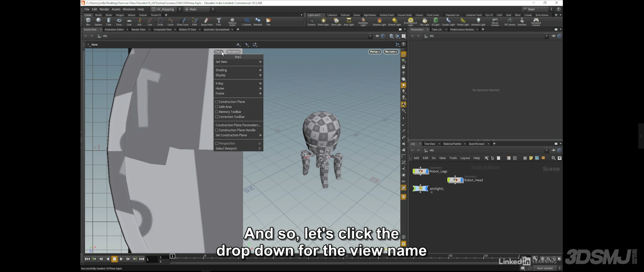Click the Auto Update button
Viewport: 644px width, 272px height.
coord(545,268)
